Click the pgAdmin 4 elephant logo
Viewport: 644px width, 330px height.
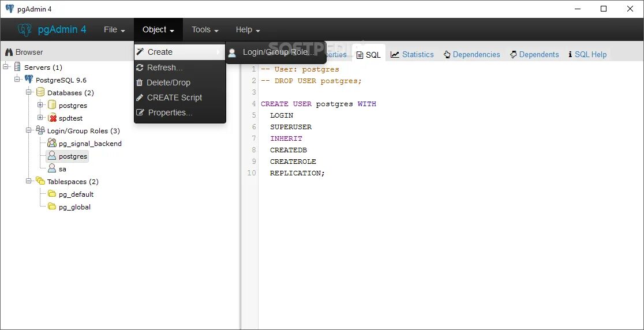coord(25,29)
